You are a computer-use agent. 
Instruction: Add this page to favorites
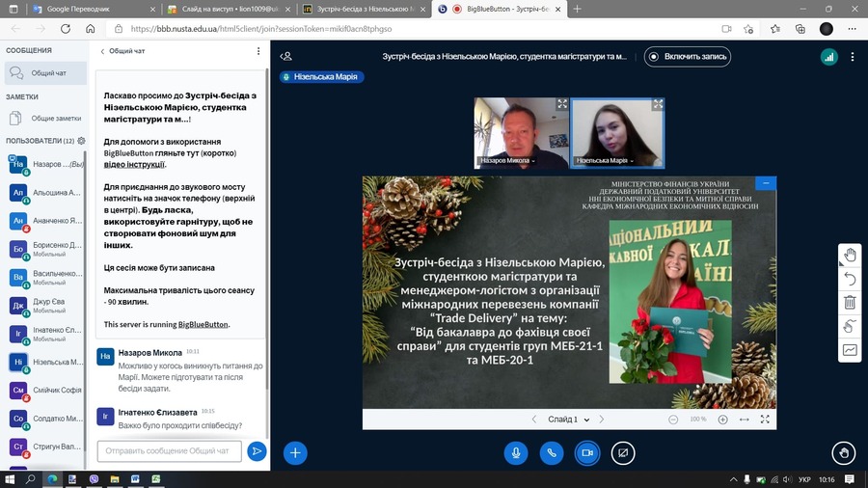(x=748, y=29)
